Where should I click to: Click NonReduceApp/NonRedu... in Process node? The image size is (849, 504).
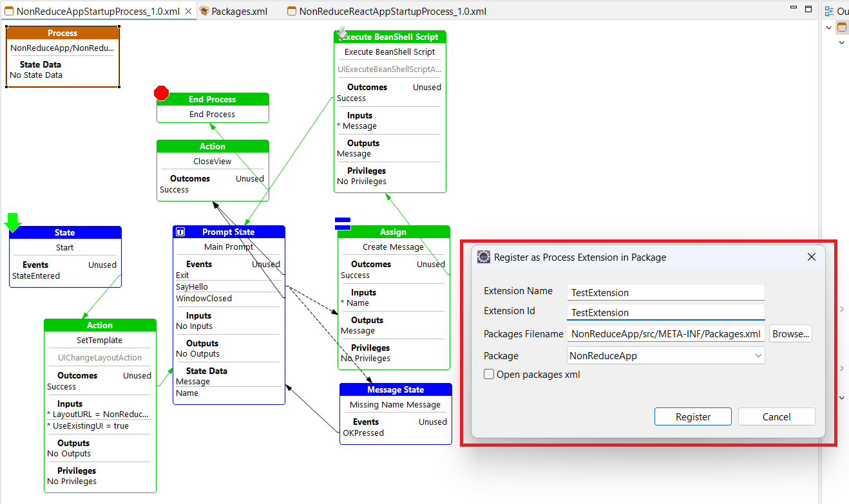pos(62,48)
